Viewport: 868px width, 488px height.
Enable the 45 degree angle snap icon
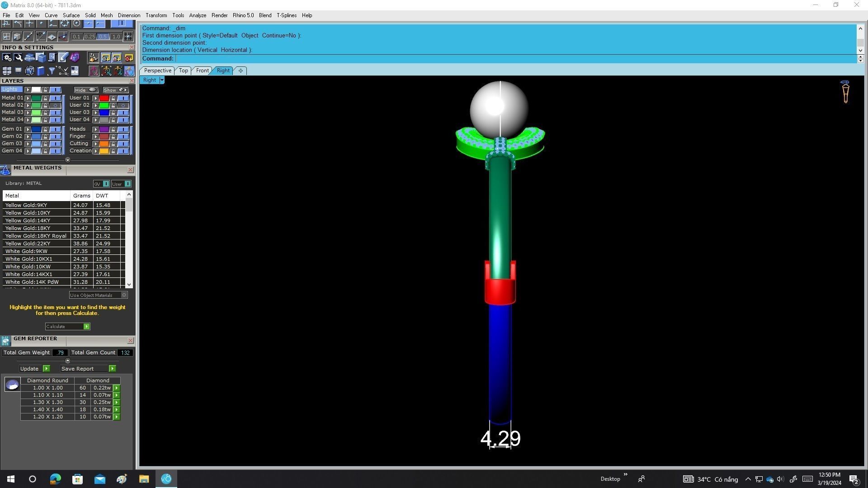click(x=41, y=37)
